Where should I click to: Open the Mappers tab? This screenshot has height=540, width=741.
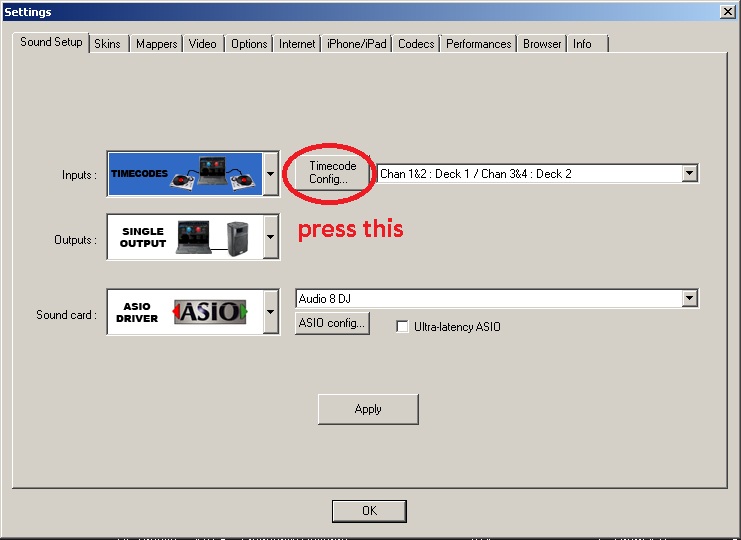pos(156,44)
